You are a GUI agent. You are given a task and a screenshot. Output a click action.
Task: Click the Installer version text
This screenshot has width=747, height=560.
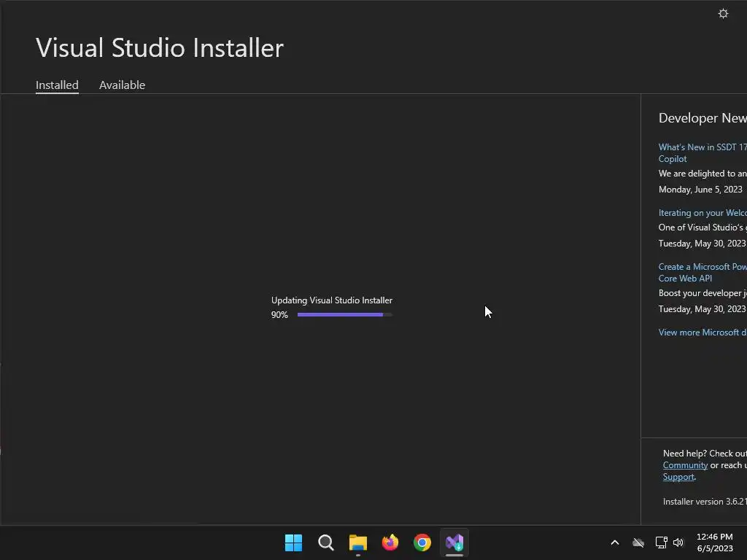705,502
